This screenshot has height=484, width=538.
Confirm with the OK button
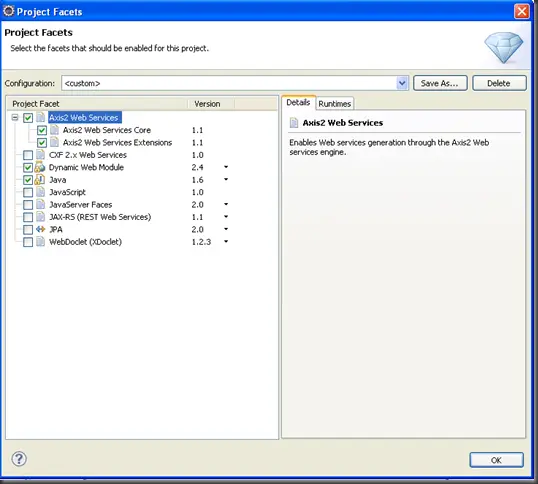point(496,460)
